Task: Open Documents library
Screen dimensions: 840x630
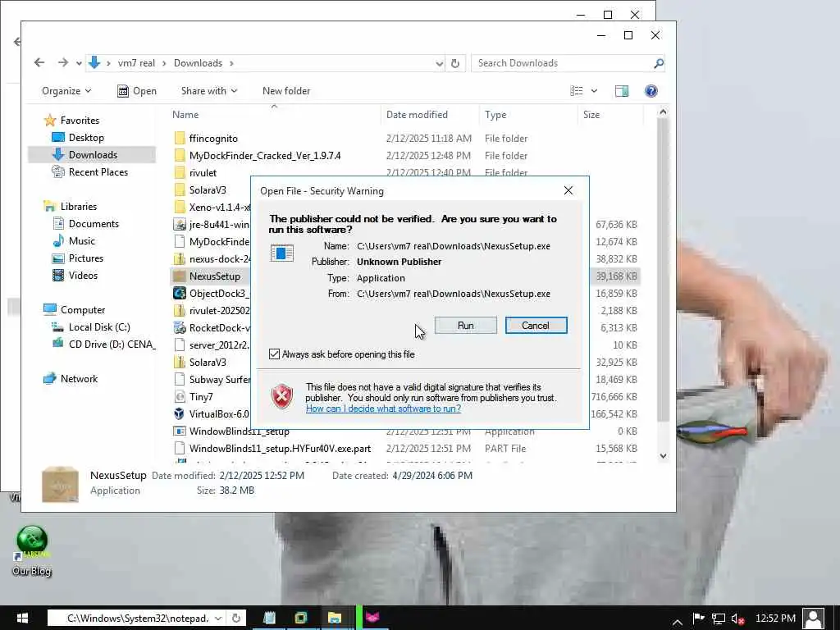Action: pyautogui.click(x=94, y=224)
